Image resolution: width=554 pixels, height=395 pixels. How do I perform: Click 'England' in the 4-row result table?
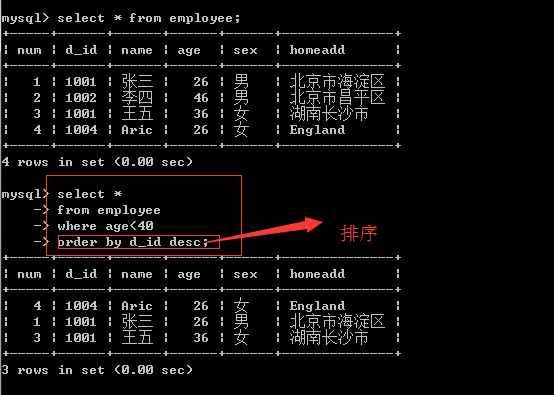[317, 130]
